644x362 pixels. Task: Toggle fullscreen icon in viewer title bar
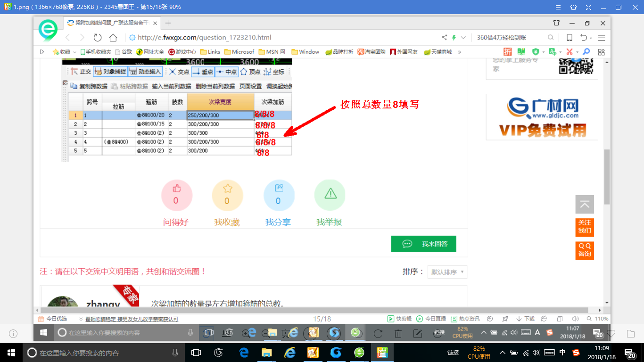(x=588, y=7)
